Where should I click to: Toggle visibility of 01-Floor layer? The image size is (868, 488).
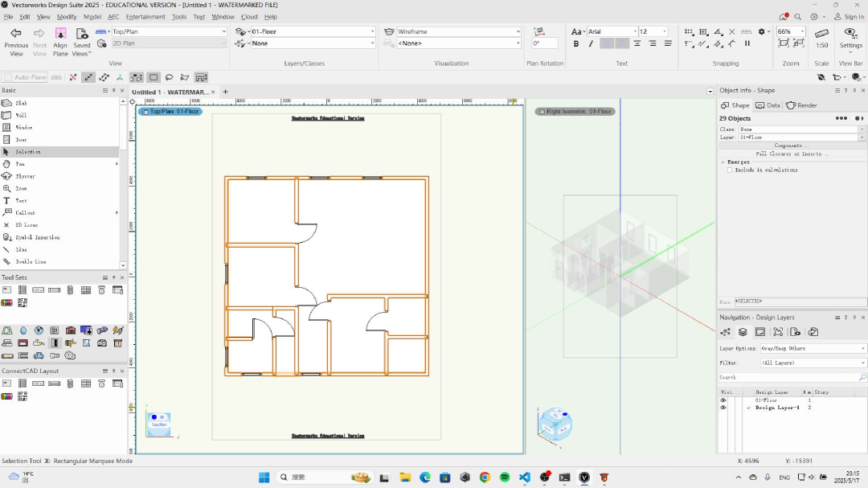click(723, 400)
